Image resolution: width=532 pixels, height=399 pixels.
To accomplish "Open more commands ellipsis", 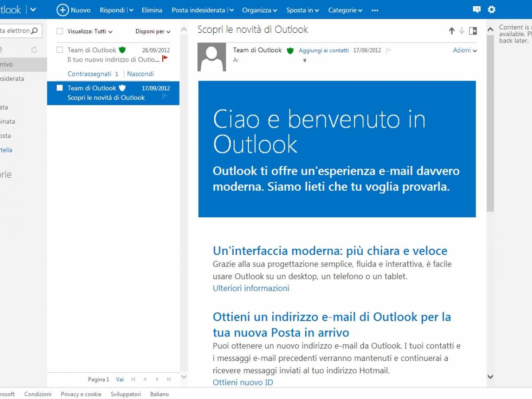I will tap(375, 10).
